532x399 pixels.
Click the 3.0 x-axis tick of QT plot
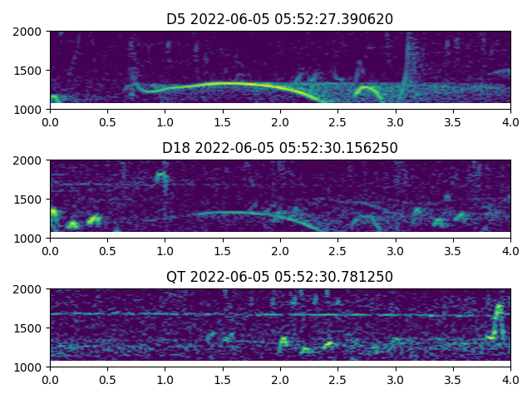tap(396, 379)
